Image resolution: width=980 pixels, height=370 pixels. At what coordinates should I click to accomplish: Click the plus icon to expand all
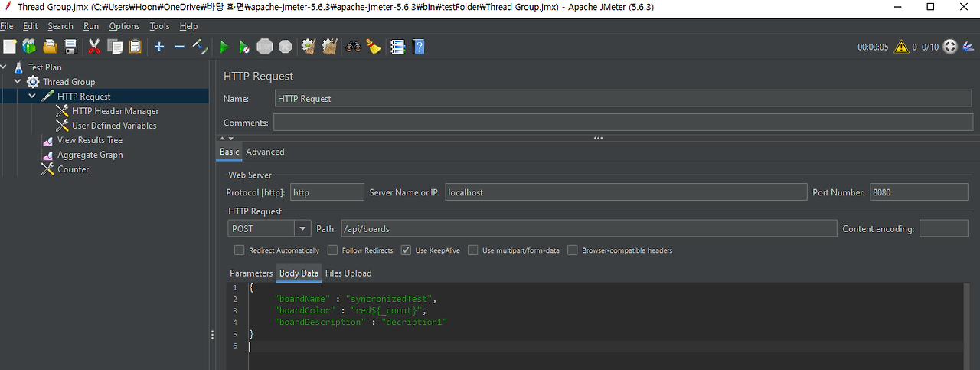coord(159,47)
